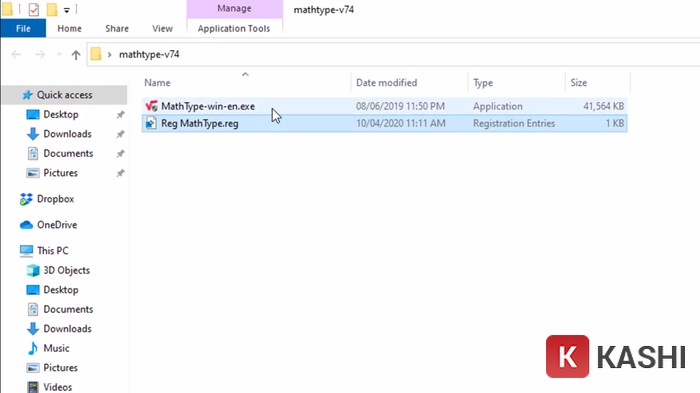Open the MathType-win-en.exe application icon
The image size is (700, 393).
151,106
